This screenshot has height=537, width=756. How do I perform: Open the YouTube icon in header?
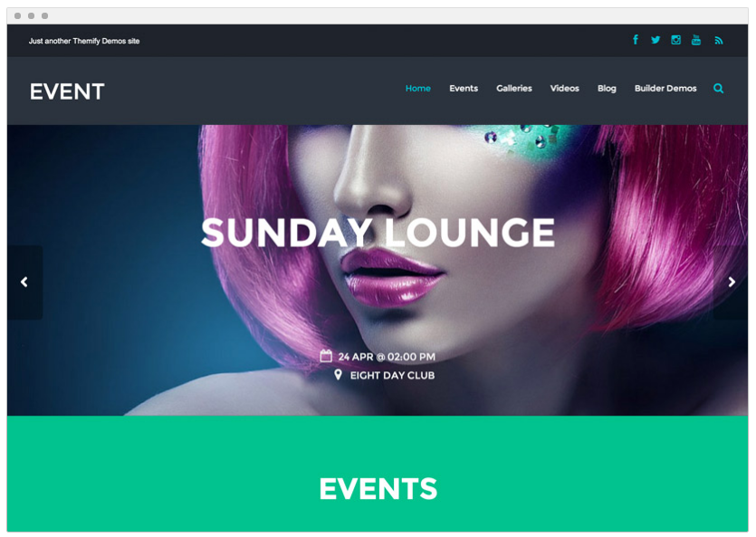point(695,40)
